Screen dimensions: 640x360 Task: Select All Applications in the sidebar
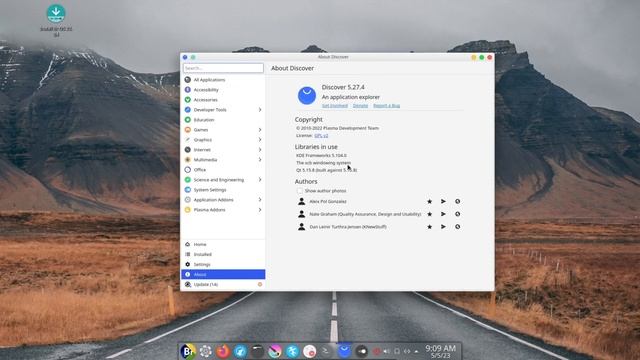pos(223,80)
